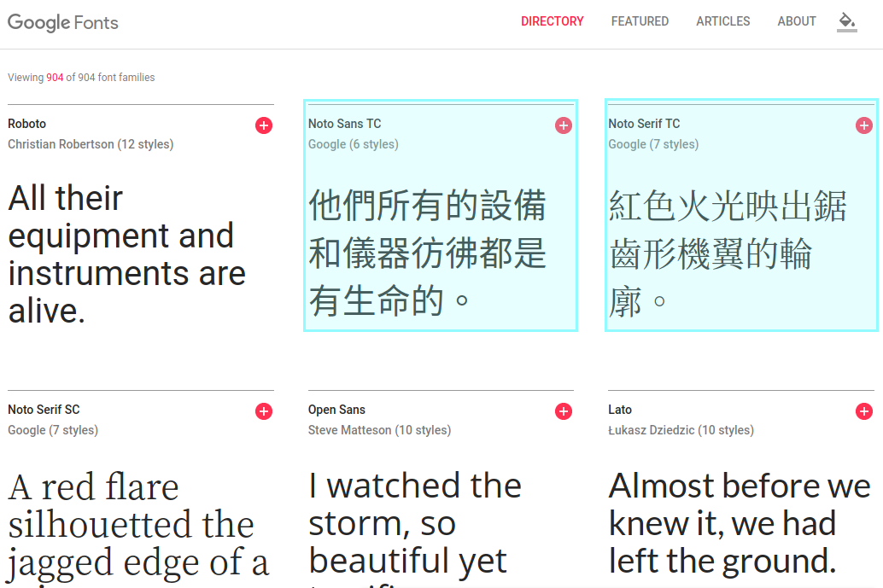Click 'Google (6 styles)' under Noto Sans TC
The image size is (883, 588).
(353, 144)
